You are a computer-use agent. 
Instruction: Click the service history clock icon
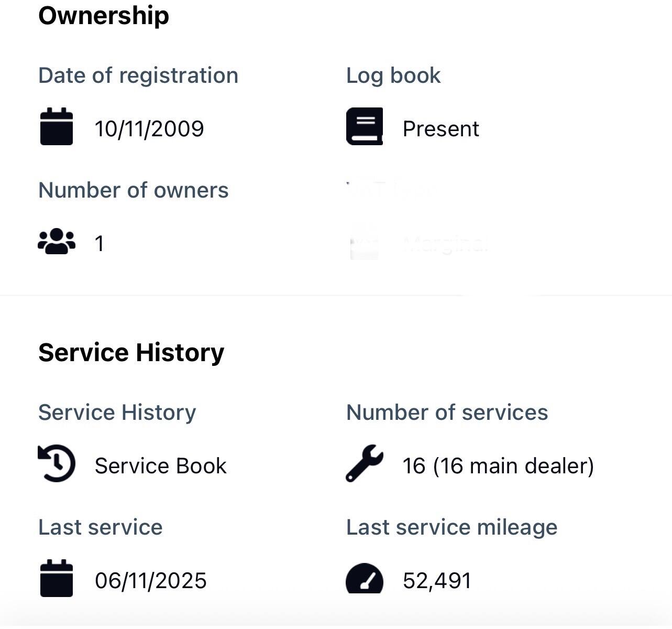coord(57,463)
